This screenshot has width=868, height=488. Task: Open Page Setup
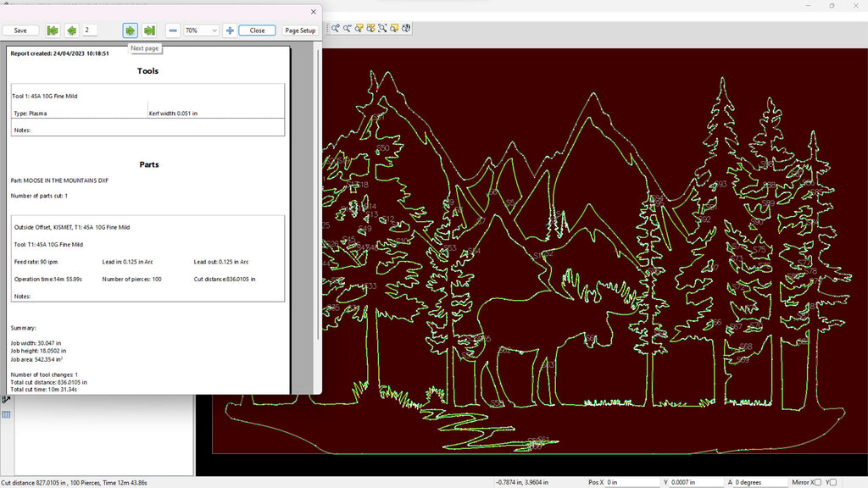[x=300, y=30]
